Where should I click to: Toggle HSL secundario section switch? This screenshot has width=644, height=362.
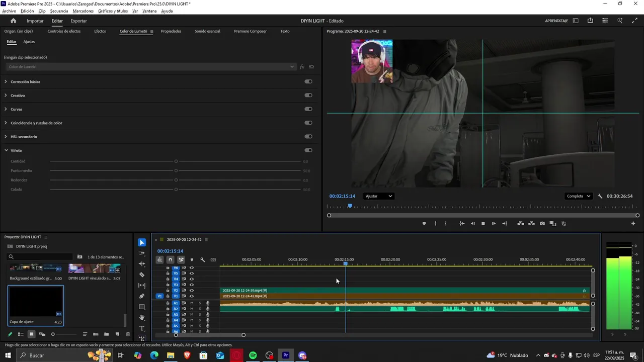[308, 136]
